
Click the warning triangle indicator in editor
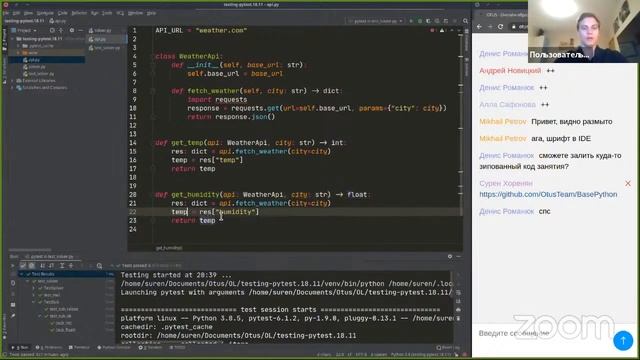pyautogui.click(x=442, y=31)
